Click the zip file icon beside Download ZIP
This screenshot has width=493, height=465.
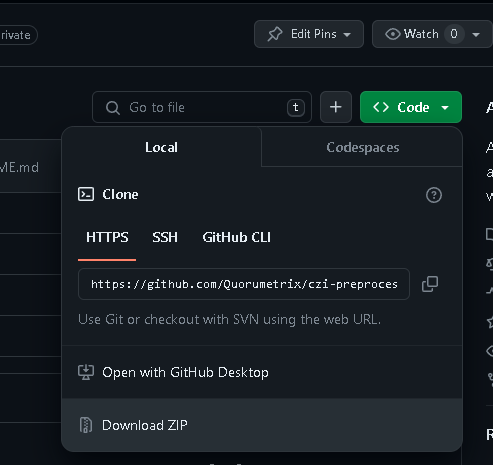pyautogui.click(x=86, y=425)
